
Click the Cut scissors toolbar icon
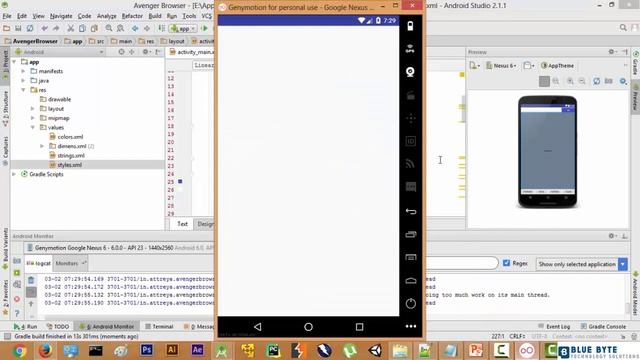[71, 28]
